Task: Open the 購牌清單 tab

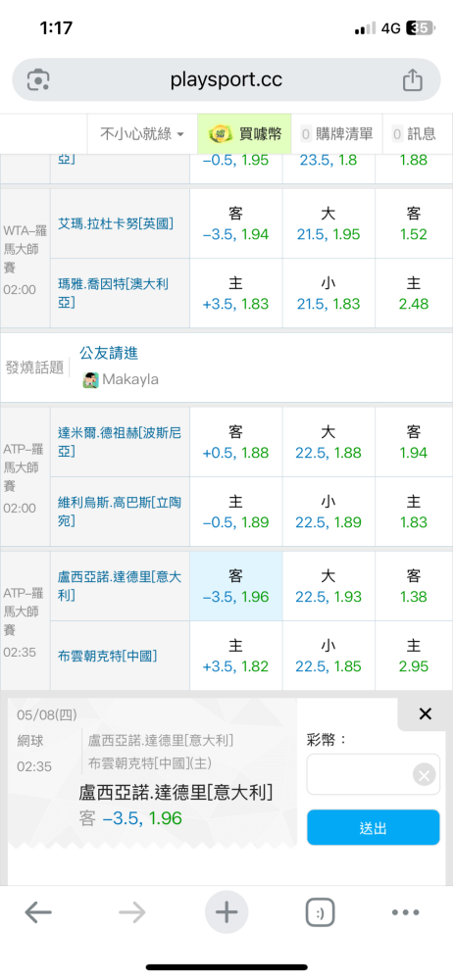Action: coord(336,133)
